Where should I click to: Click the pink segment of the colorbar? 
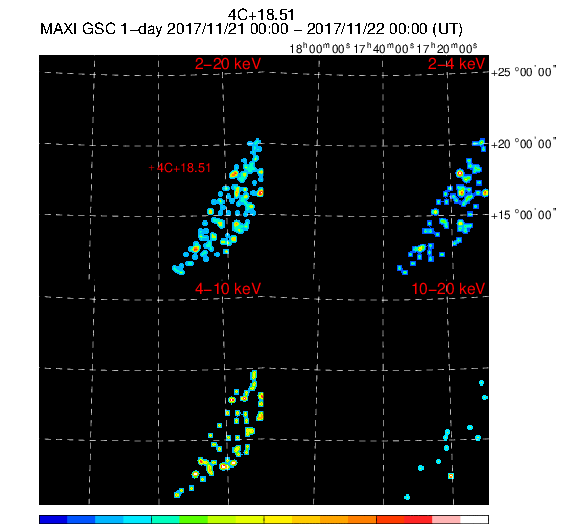[446, 519]
